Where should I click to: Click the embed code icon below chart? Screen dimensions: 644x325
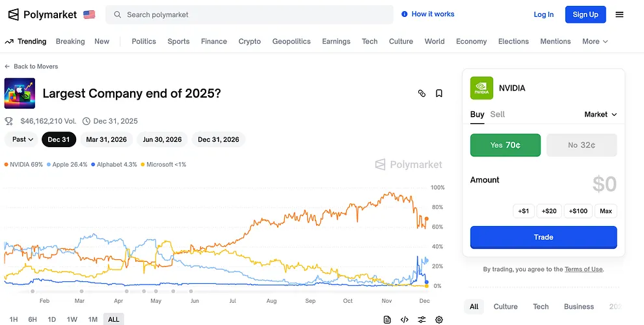405,319
